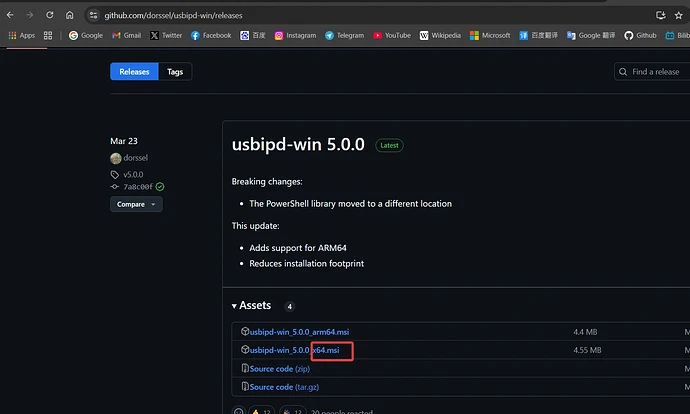This screenshot has width=690, height=414.
Task: Open the Telegram bookmark
Action: pyautogui.click(x=343, y=35)
